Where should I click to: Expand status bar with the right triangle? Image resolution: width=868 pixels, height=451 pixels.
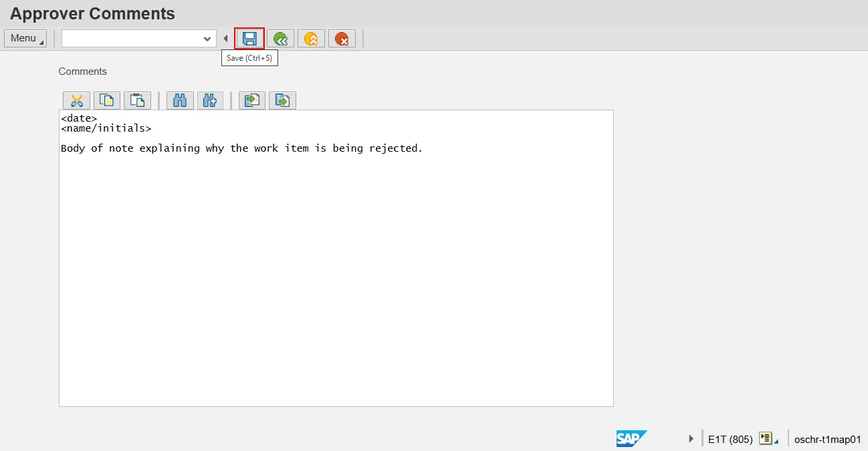click(x=691, y=439)
